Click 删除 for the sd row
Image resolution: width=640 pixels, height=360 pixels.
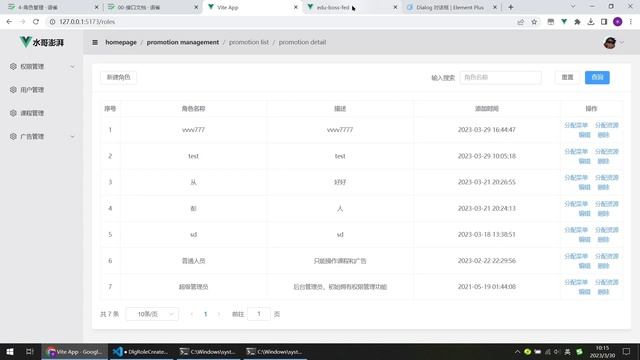tap(603, 240)
